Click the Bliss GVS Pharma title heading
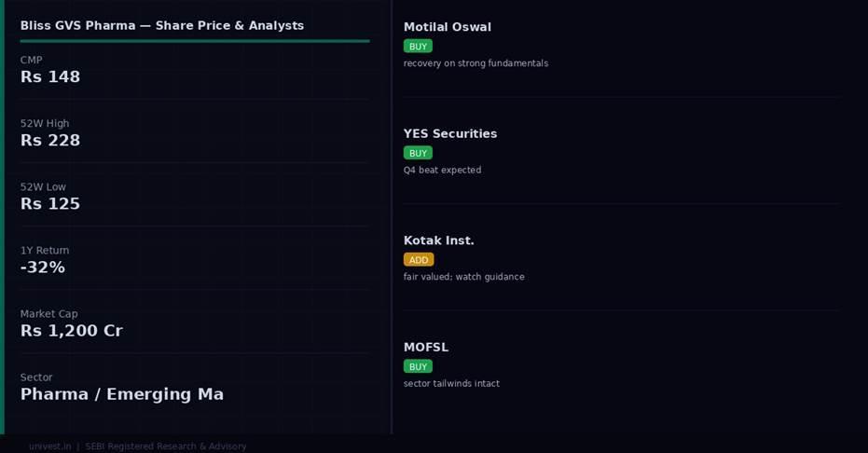 pos(162,25)
